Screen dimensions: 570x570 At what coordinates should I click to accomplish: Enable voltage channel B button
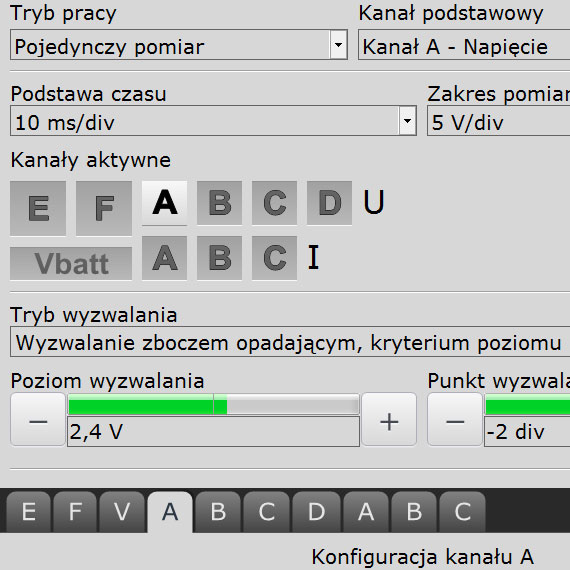(220, 203)
